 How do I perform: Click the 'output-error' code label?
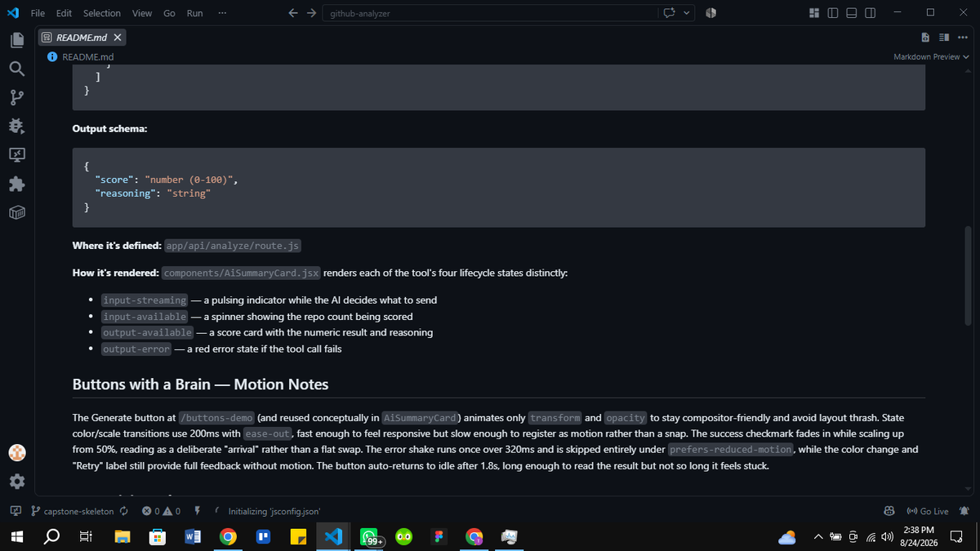(x=136, y=349)
